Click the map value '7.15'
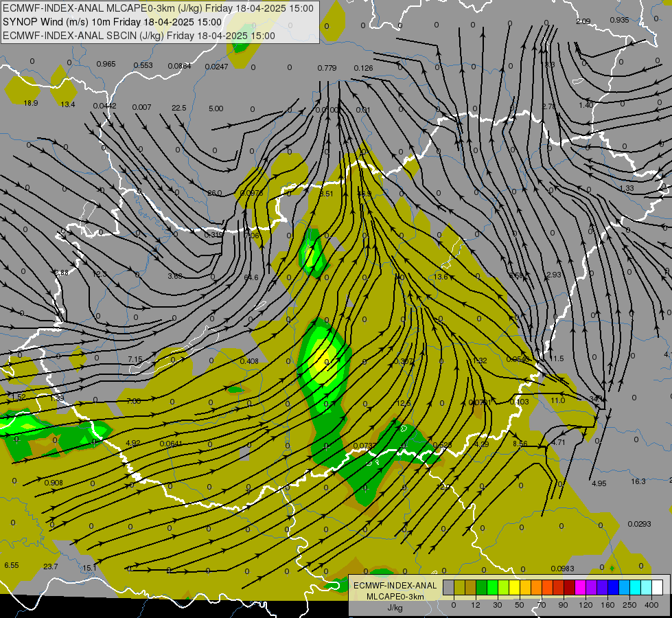The width and height of the screenshot is (672, 618). (135, 359)
